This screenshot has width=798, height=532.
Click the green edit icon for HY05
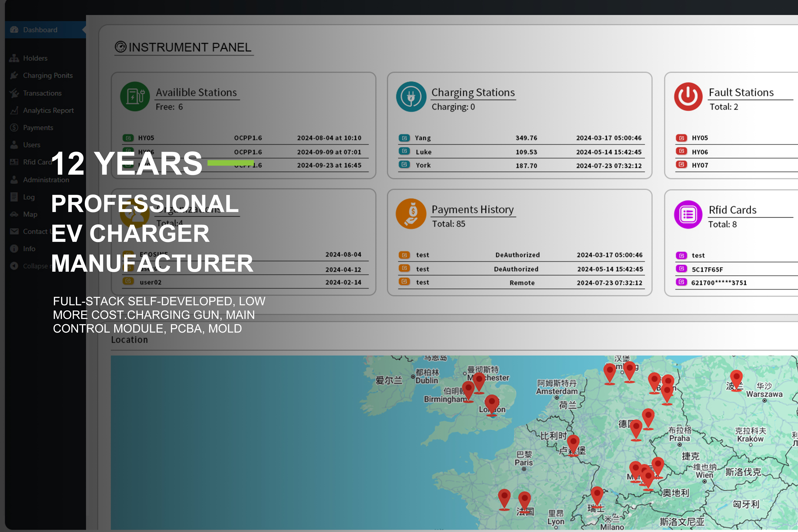pyautogui.click(x=128, y=138)
